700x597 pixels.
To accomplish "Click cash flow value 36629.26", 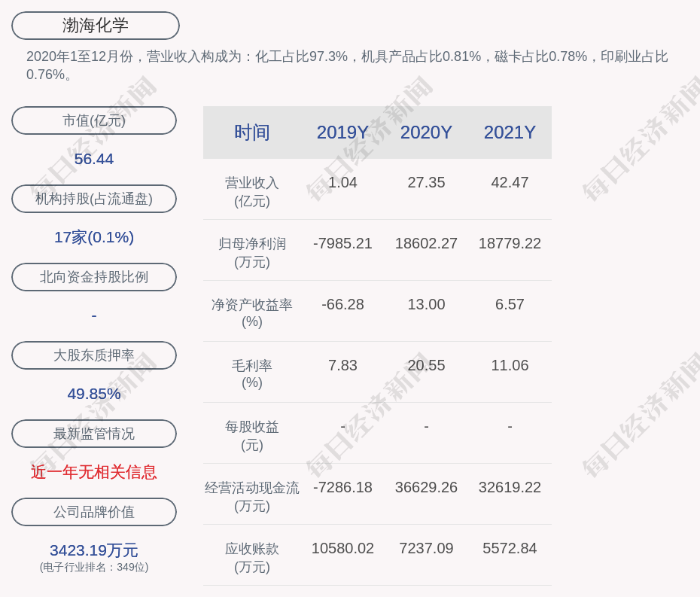I will (x=426, y=487).
